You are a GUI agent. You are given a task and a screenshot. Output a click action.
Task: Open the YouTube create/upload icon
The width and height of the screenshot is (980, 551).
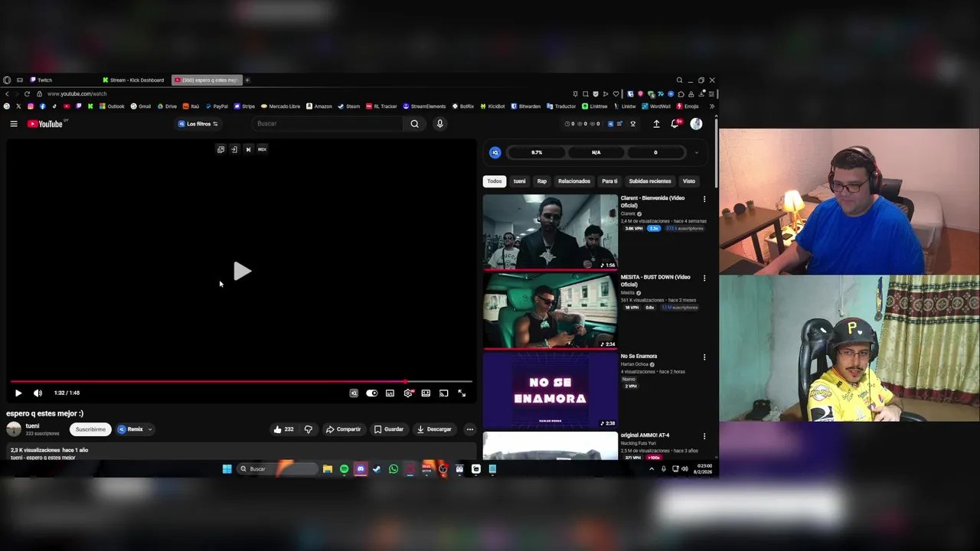[656, 124]
